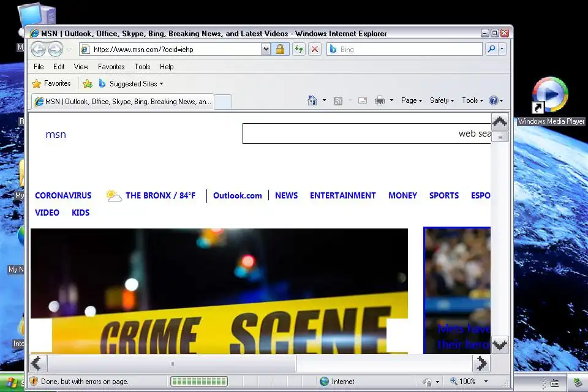Open search provider options dropdown
Viewport: 588px width, 392px height.
pos(502,49)
